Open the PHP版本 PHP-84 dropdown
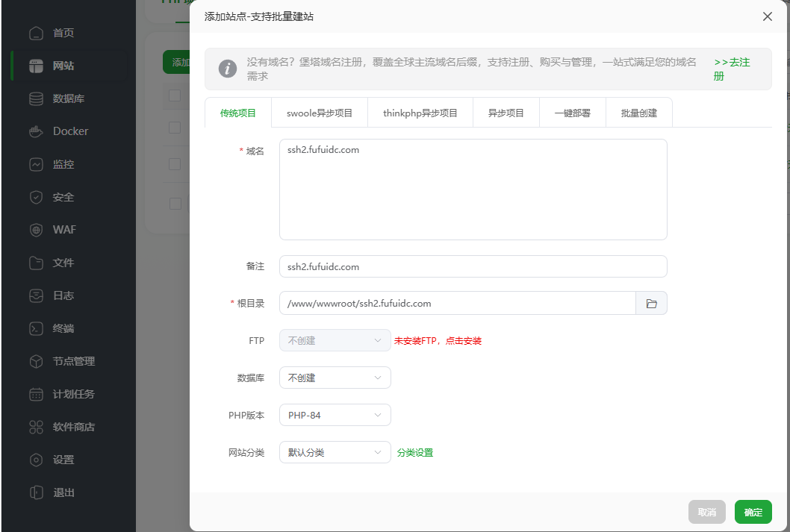This screenshot has height=532, width=790. (x=335, y=416)
